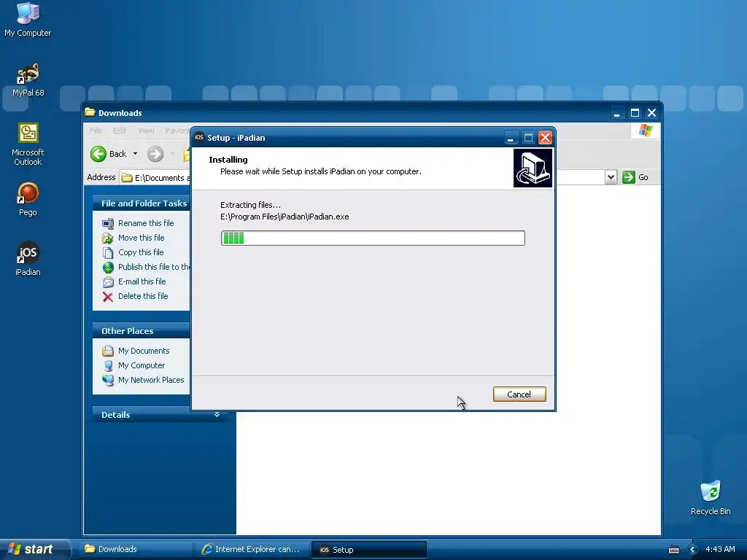
Task: Expand the Address bar dropdown
Action: coord(611,177)
